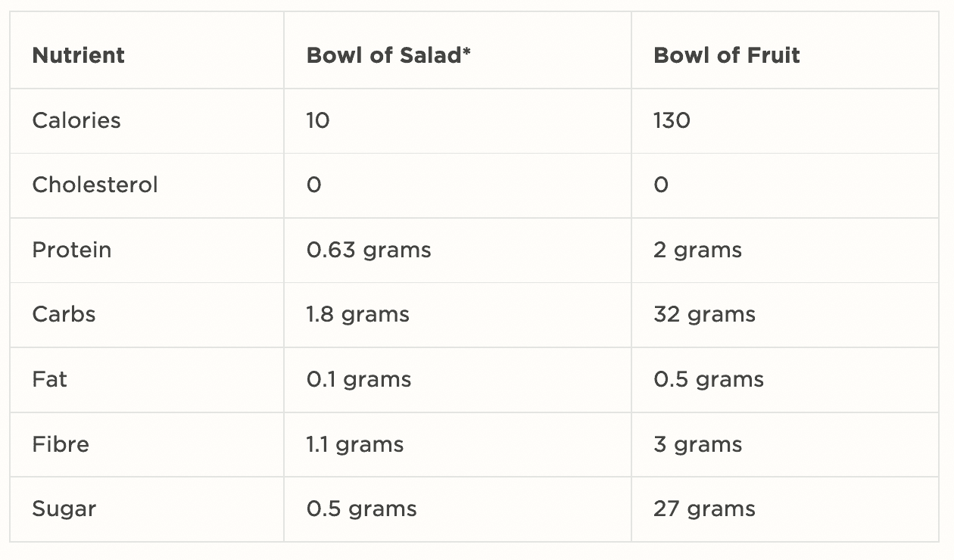The image size is (954, 560).
Task: Select the Sugar row label
Action: click(x=64, y=509)
